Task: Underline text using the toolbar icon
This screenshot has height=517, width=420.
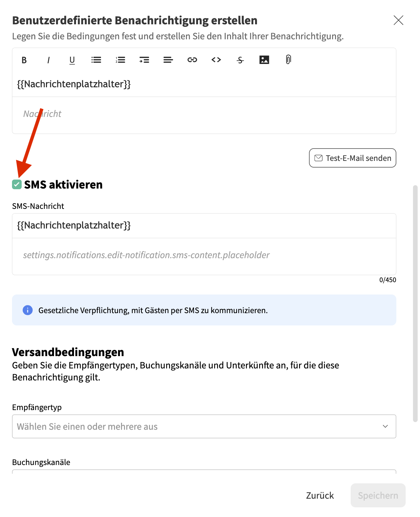Action: (72, 60)
